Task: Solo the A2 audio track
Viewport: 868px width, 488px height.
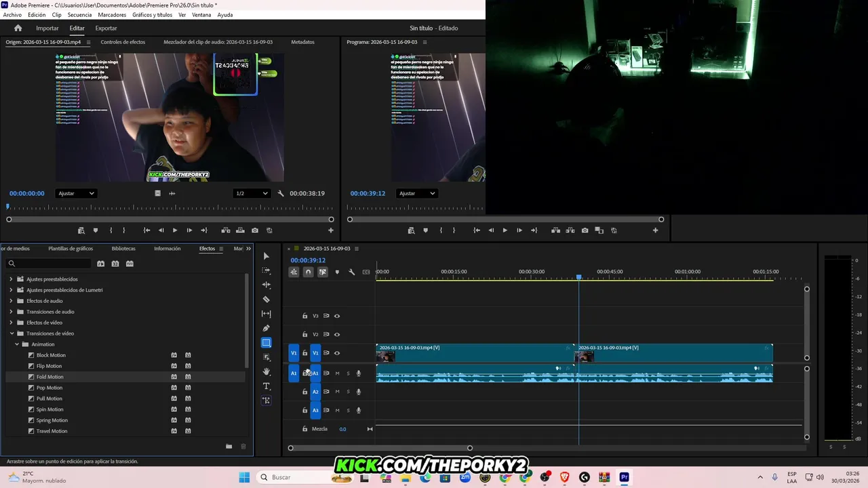Action: click(x=348, y=392)
